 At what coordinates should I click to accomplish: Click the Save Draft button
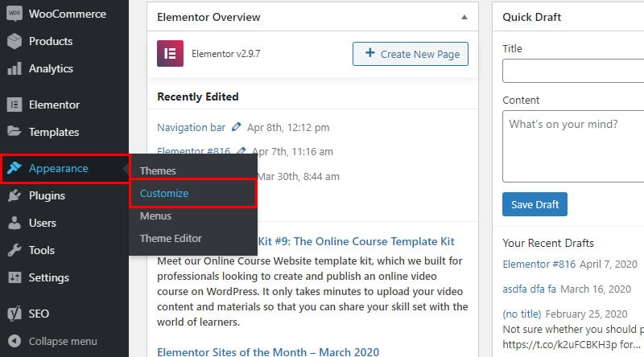pos(535,204)
